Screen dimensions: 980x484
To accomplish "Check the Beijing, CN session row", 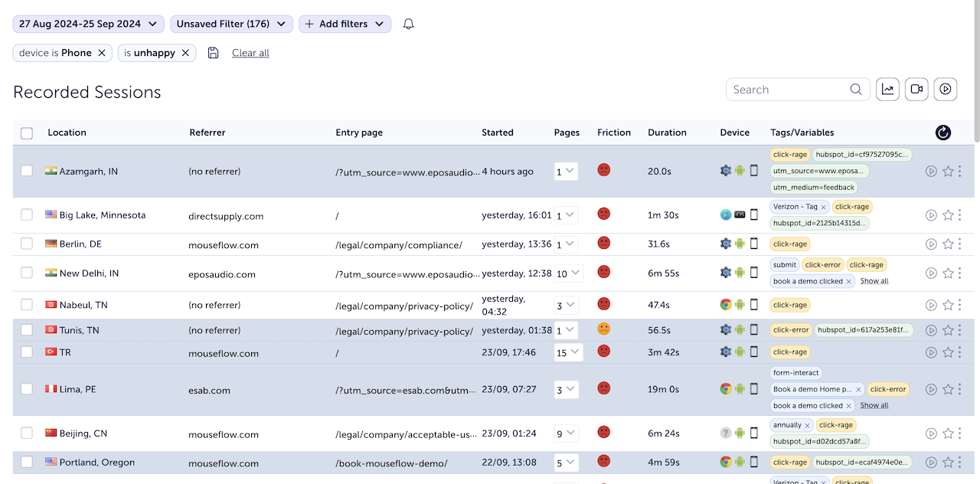I will click(x=27, y=433).
